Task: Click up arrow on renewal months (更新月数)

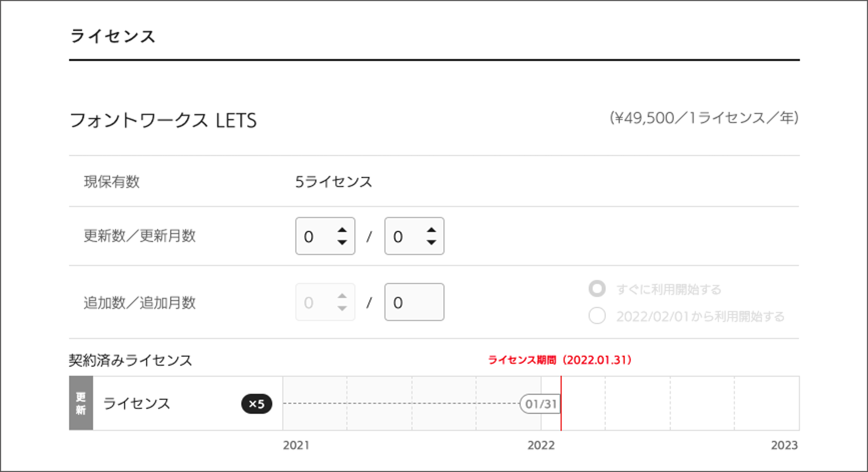Action: pyautogui.click(x=431, y=230)
